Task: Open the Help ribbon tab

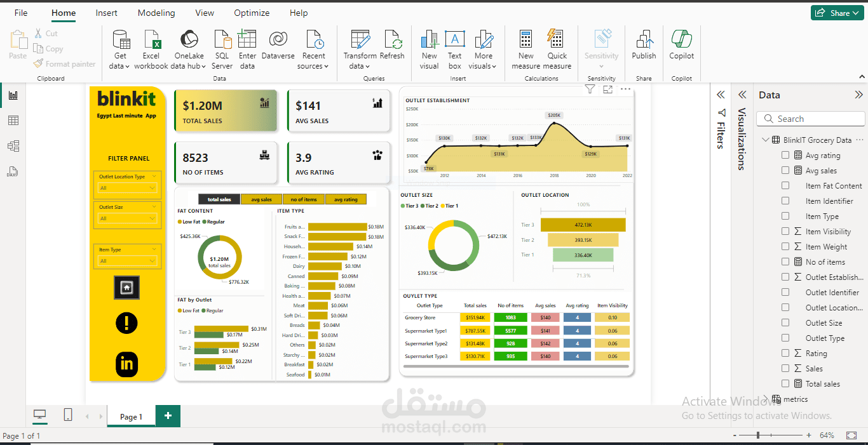Action: pyautogui.click(x=299, y=13)
